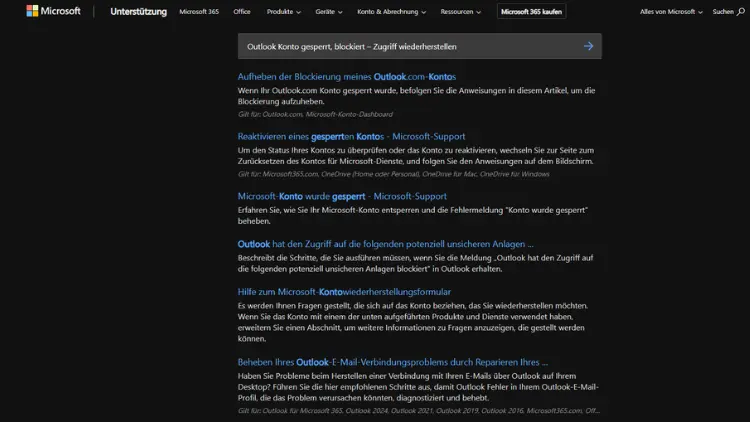Open the Microsoft 365 nav item
750x422 pixels.
(199, 11)
